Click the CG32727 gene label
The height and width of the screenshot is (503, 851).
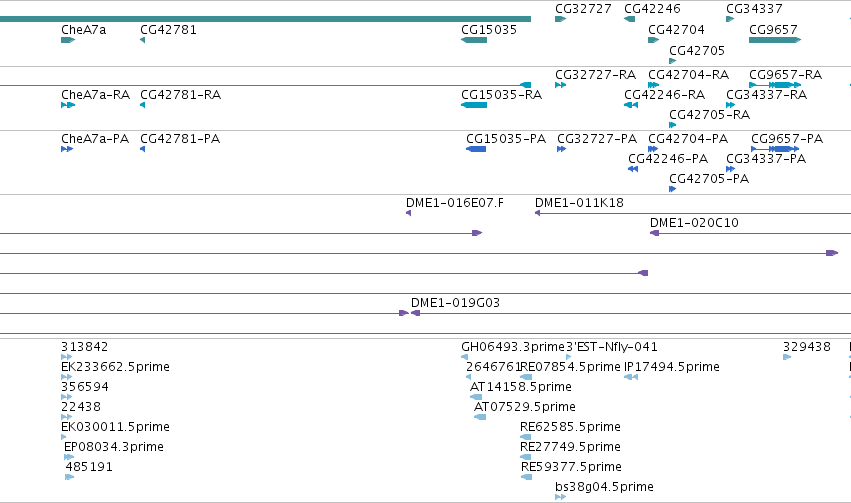[x=583, y=9]
